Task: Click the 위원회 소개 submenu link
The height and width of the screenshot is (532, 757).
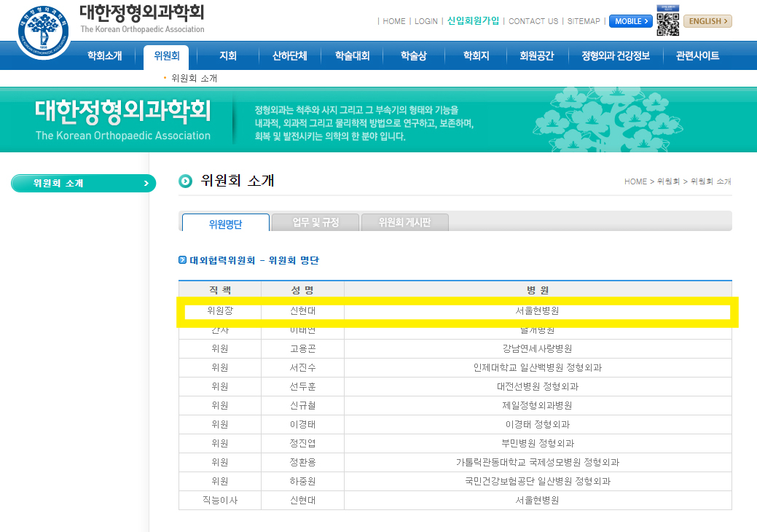Action: (x=194, y=78)
